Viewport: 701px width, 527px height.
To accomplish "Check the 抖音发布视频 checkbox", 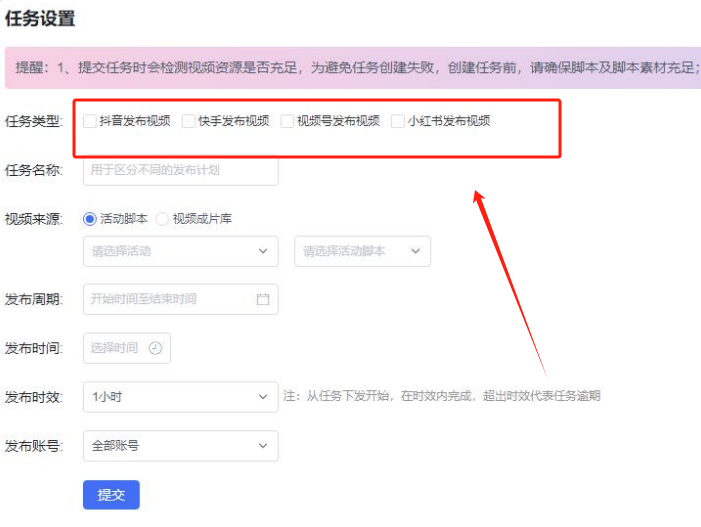I will 90,121.
